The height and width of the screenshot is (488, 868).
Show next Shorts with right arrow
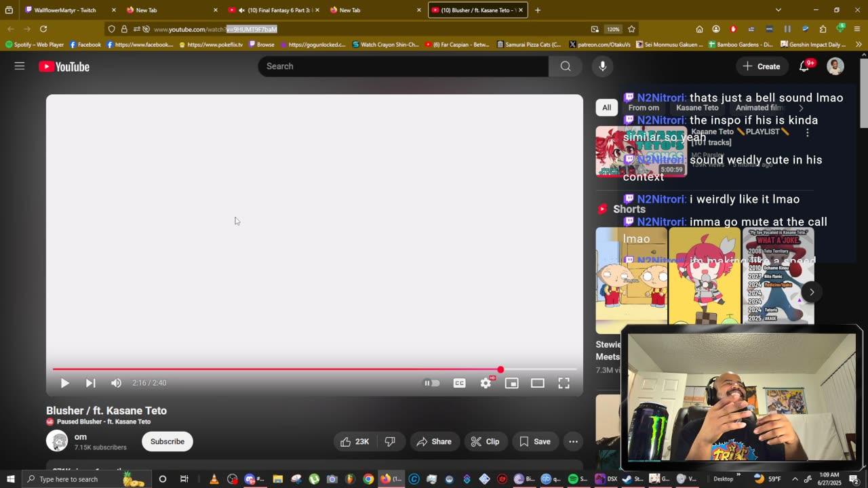point(812,292)
